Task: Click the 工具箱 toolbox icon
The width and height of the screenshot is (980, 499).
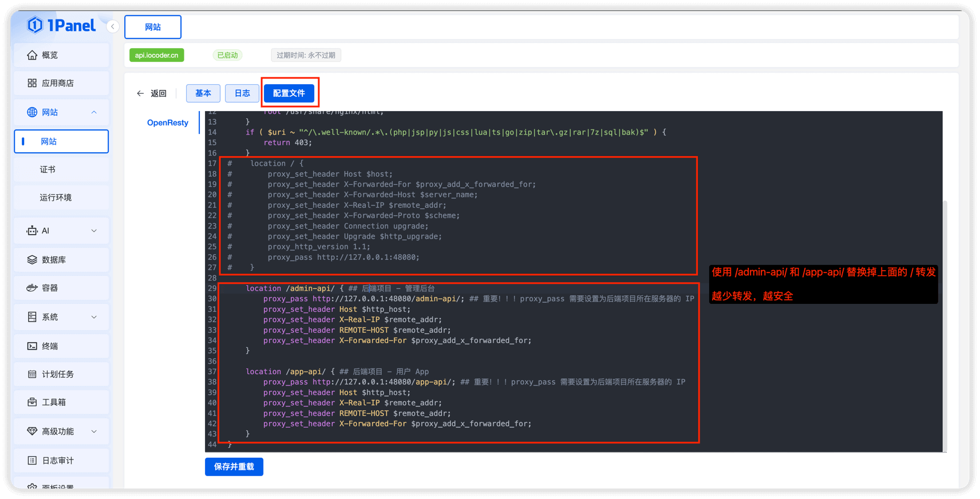Action: click(32, 402)
